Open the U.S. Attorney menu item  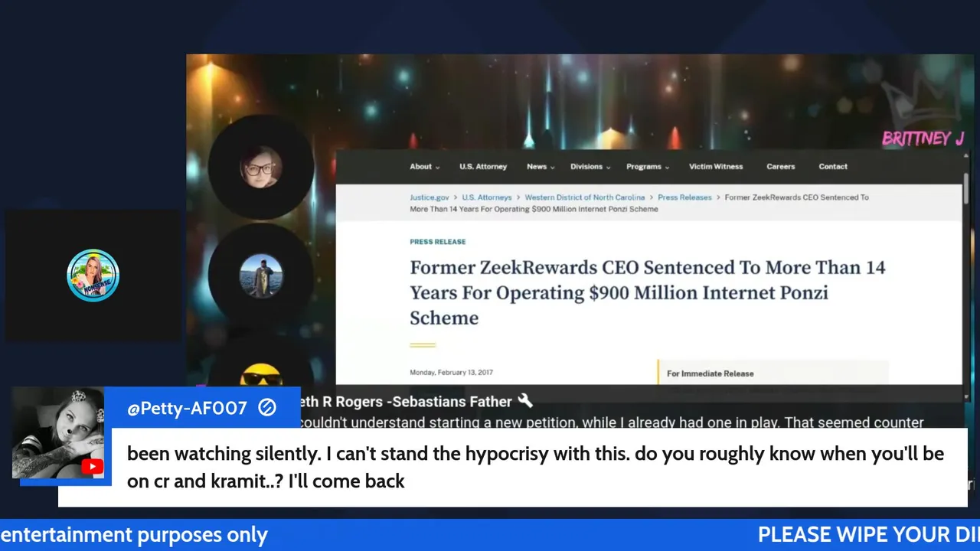[483, 167]
